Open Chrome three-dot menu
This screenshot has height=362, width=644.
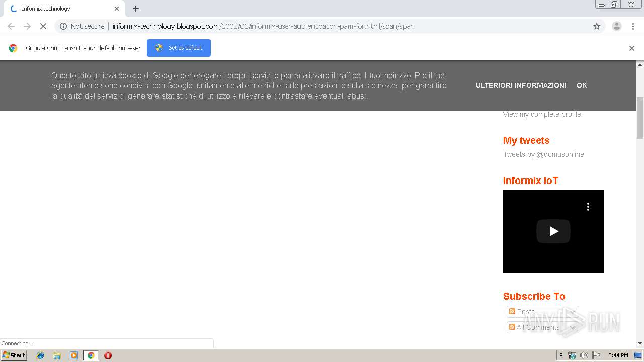point(633,26)
